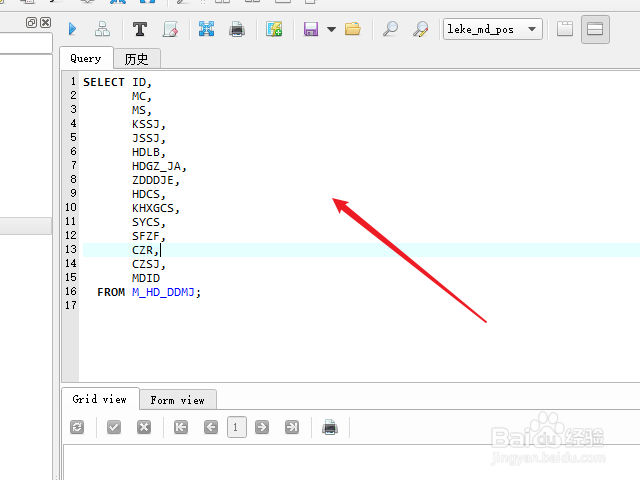Screen dimensions: 640x480
Task: Click the magnifier with pencil replace icon
Action: (420, 29)
